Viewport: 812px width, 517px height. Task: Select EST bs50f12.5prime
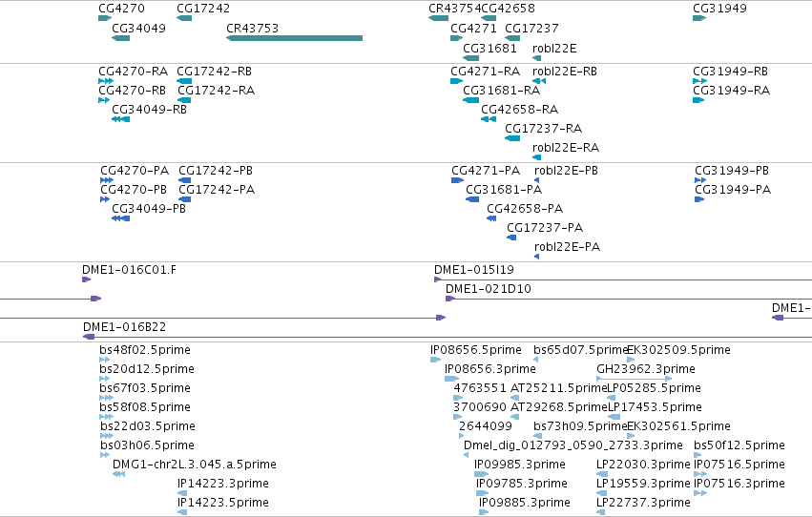coord(739,445)
